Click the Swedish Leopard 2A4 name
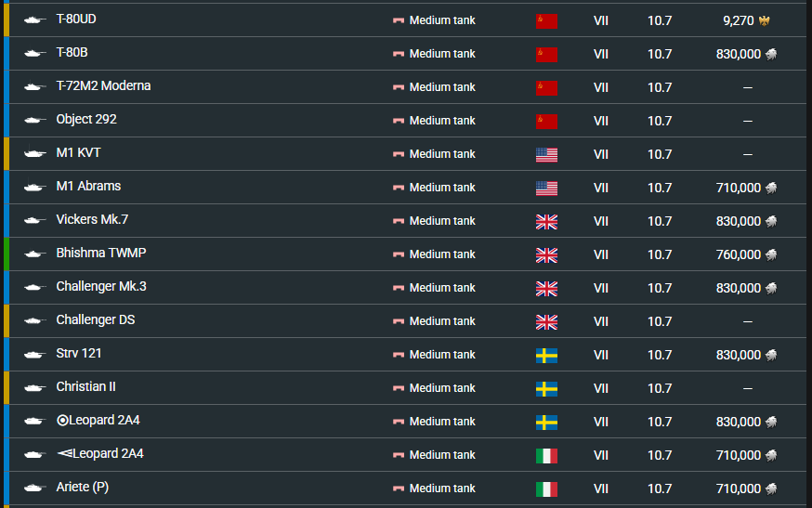Screen dimensions: 812x508 tap(98, 421)
